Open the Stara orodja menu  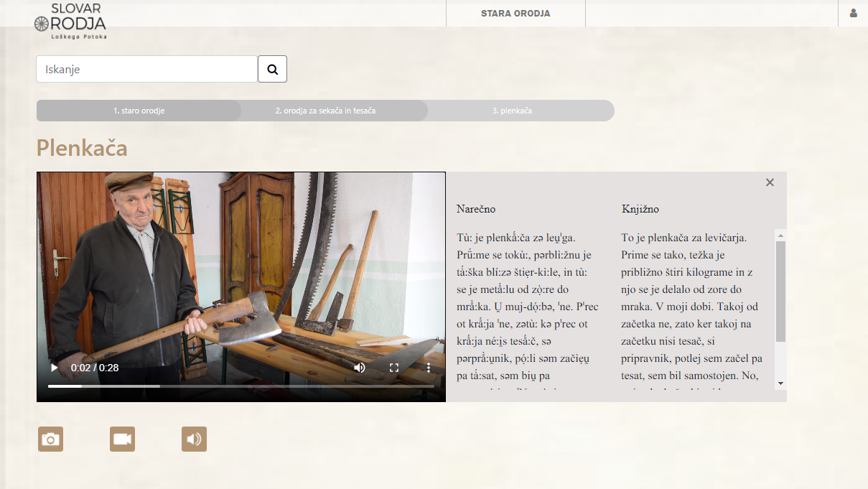click(515, 13)
